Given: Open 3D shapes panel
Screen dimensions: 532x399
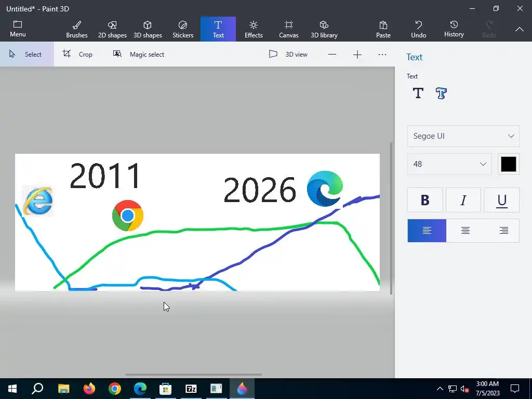Looking at the screenshot, I should pos(148,29).
